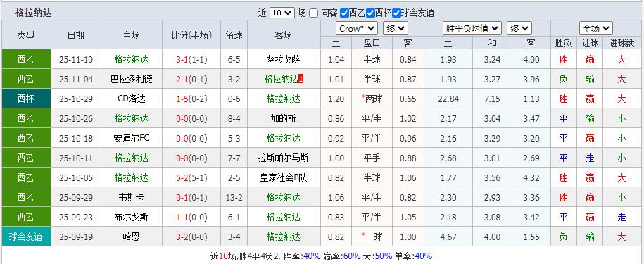Click the 4.67 home odds value
The image size is (644, 264).
[x=448, y=237]
